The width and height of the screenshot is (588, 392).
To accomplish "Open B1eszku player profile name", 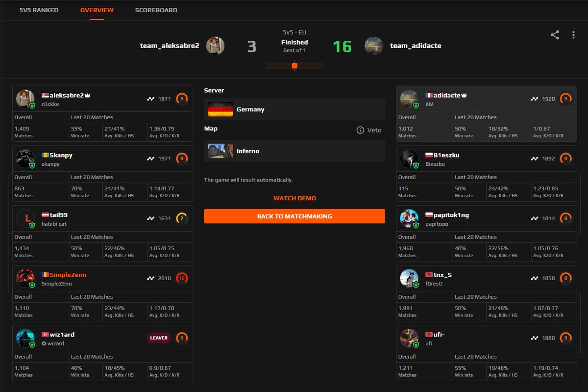I will tap(446, 155).
